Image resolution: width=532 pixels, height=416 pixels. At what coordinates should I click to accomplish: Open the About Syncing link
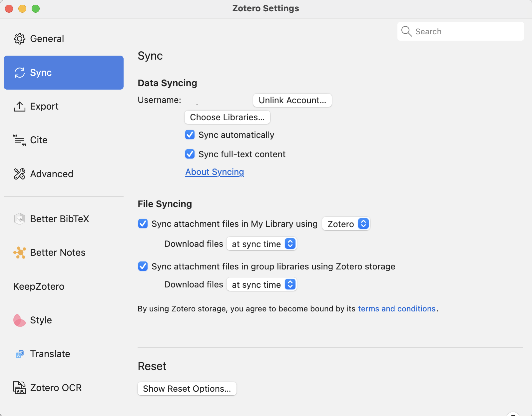click(x=215, y=172)
